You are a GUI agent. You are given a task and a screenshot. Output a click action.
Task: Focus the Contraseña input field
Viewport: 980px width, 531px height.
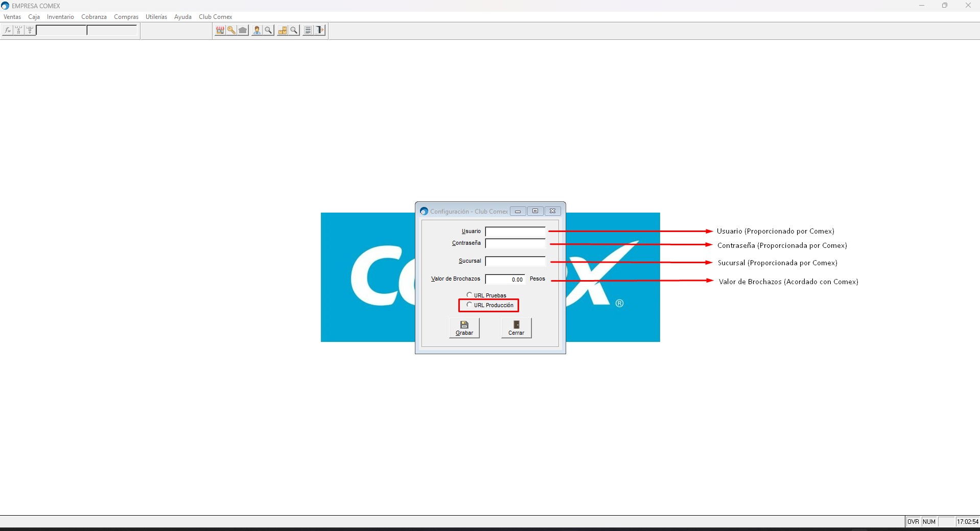pyautogui.click(x=515, y=243)
